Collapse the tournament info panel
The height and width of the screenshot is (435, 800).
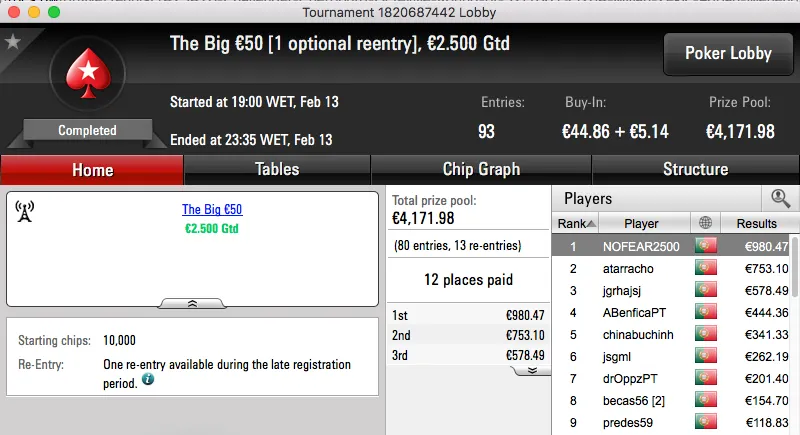click(x=192, y=301)
